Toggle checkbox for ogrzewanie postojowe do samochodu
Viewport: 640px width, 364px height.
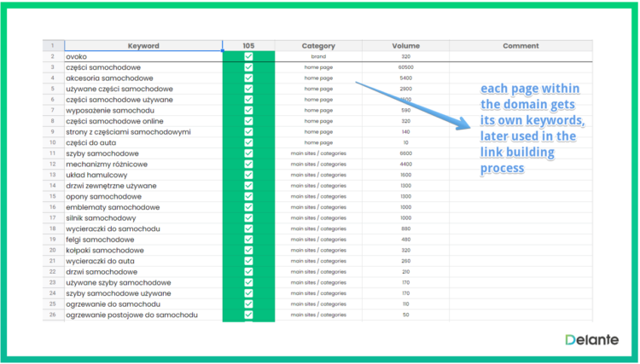pyautogui.click(x=248, y=315)
